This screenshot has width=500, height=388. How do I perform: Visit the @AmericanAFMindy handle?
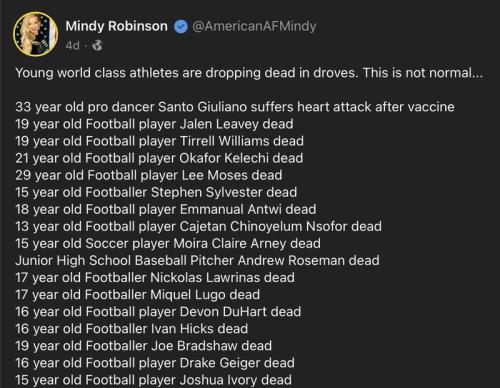tap(254, 26)
